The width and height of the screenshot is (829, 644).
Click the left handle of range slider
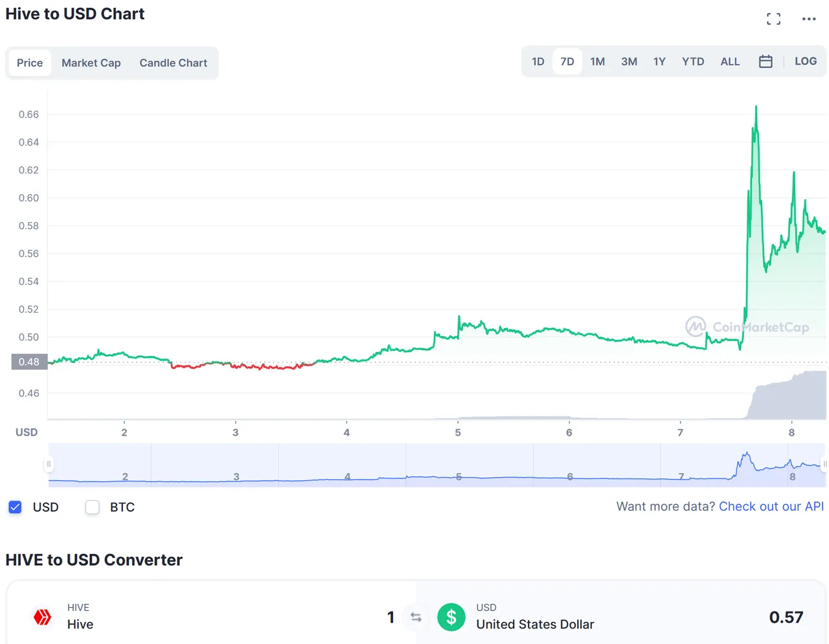(49, 464)
